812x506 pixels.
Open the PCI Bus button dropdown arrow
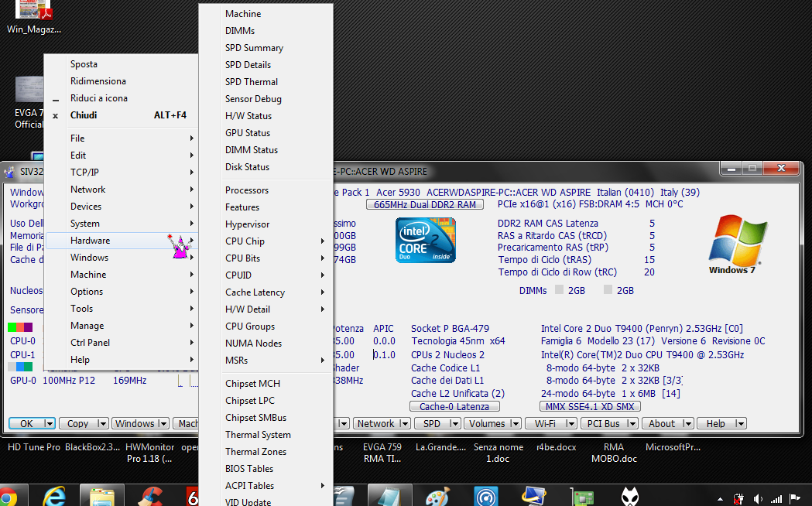(x=632, y=424)
